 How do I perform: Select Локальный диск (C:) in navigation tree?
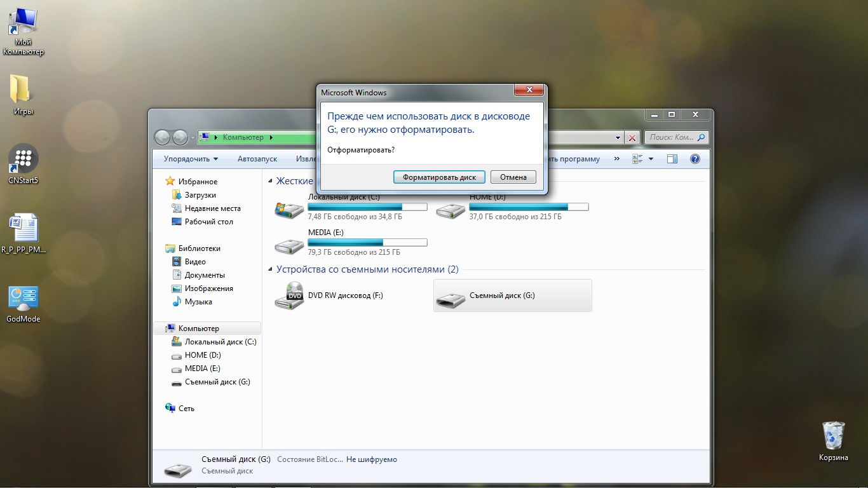pos(220,342)
